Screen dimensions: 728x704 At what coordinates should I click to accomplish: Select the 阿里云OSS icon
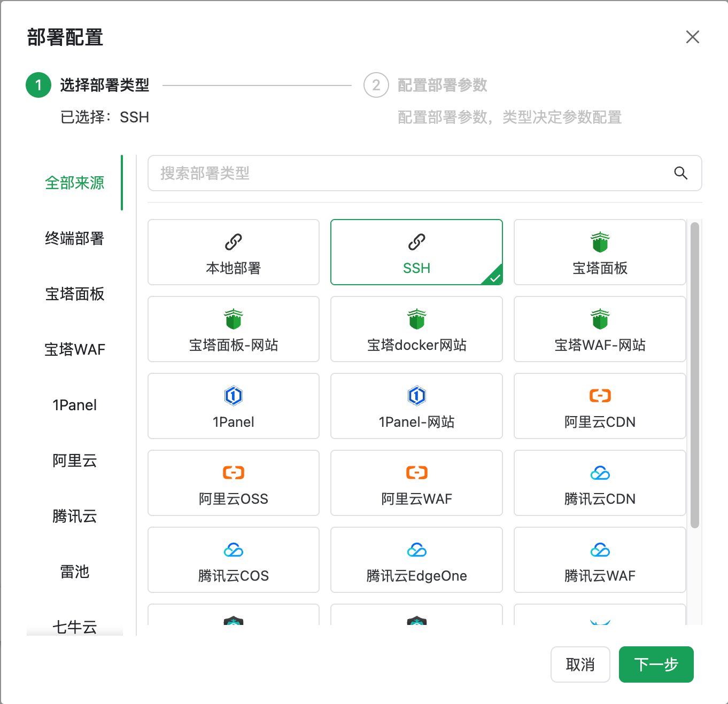(x=234, y=473)
